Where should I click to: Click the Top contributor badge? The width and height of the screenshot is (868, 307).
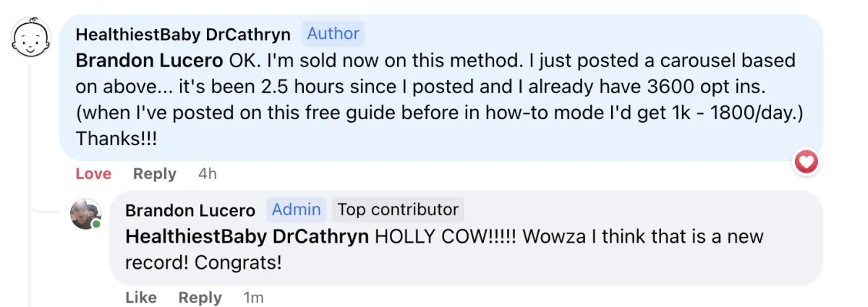[398, 209]
